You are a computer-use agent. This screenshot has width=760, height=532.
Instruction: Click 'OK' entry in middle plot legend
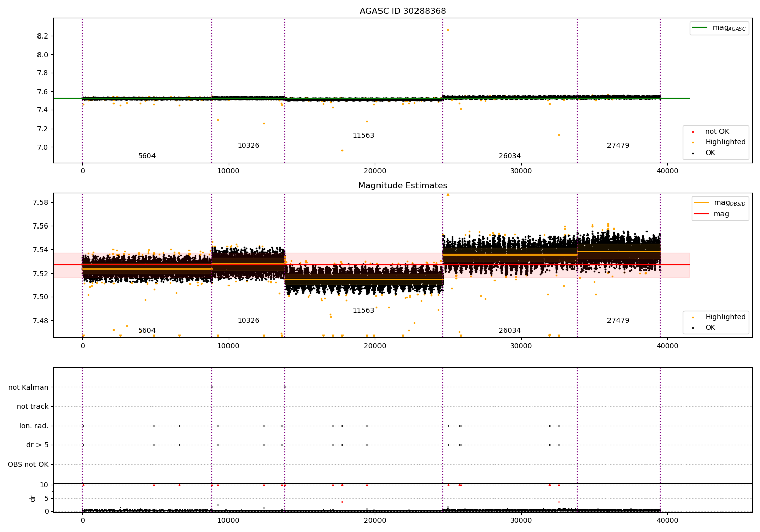[709, 328]
